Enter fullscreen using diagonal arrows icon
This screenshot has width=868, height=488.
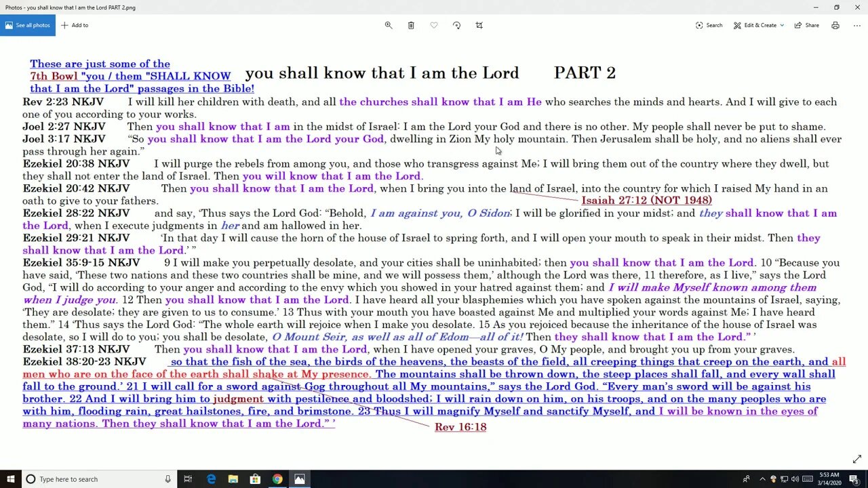pos(857,459)
